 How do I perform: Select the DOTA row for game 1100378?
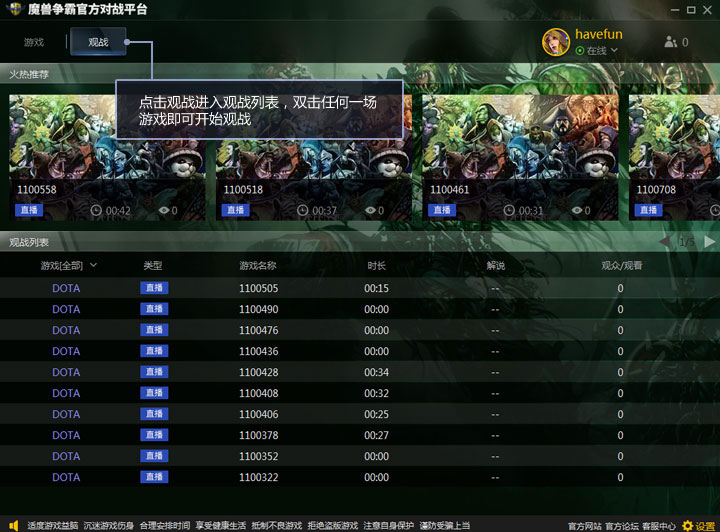click(x=66, y=435)
